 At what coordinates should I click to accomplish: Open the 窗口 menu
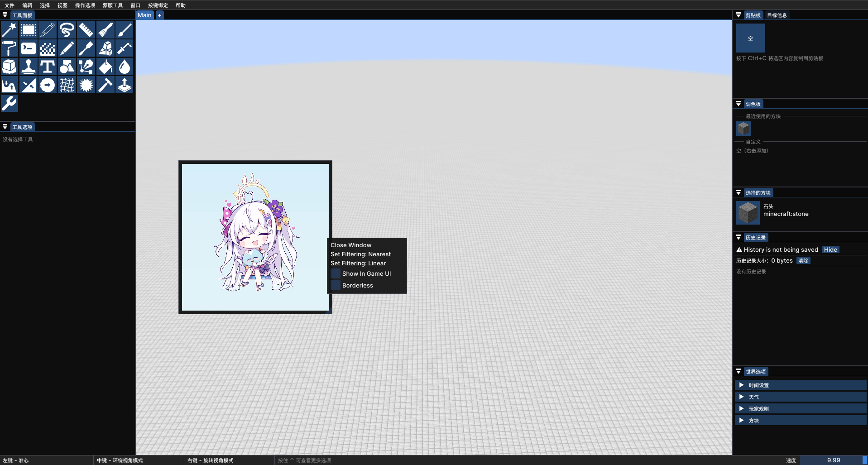[x=135, y=5]
